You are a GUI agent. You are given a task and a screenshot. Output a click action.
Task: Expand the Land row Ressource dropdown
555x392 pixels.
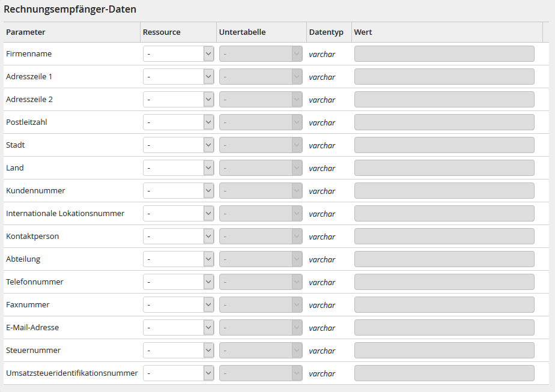pyautogui.click(x=178, y=168)
